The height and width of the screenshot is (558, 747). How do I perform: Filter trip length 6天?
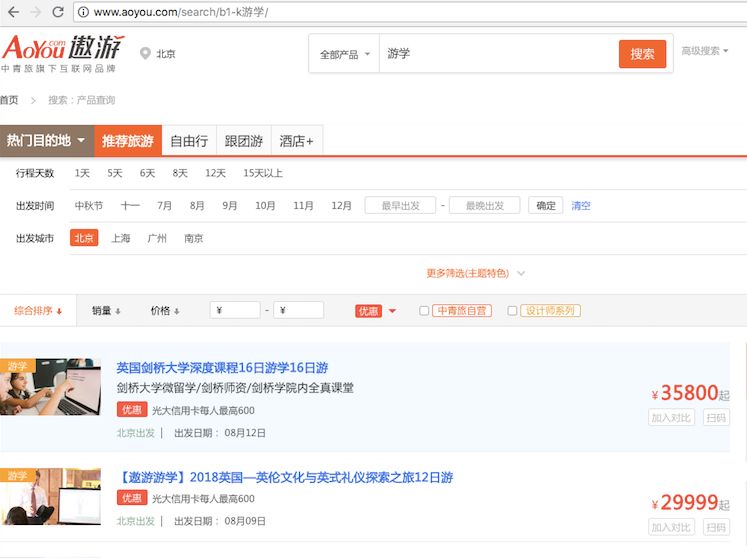147,173
